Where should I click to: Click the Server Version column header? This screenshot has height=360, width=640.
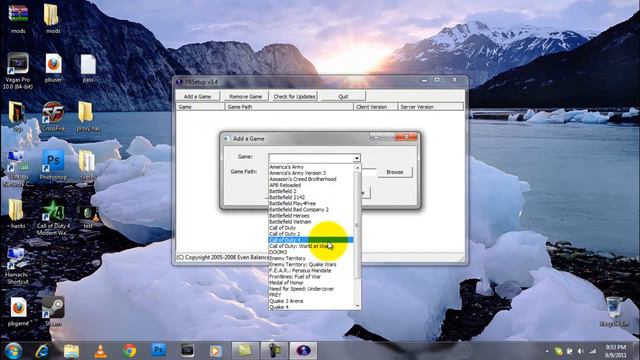431,107
